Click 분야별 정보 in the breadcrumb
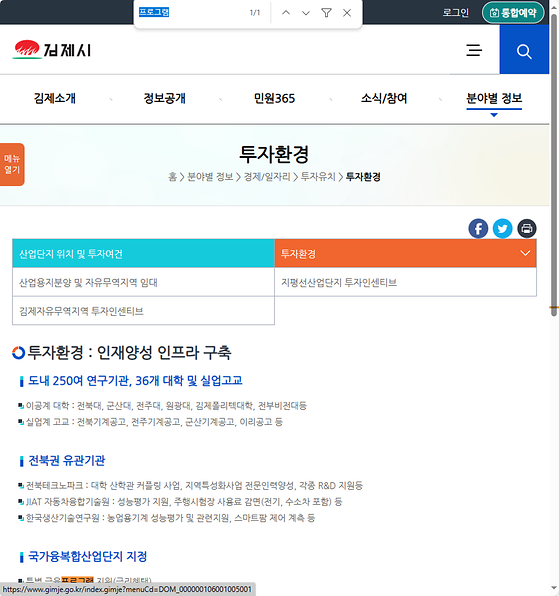 [x=210, y=177]
